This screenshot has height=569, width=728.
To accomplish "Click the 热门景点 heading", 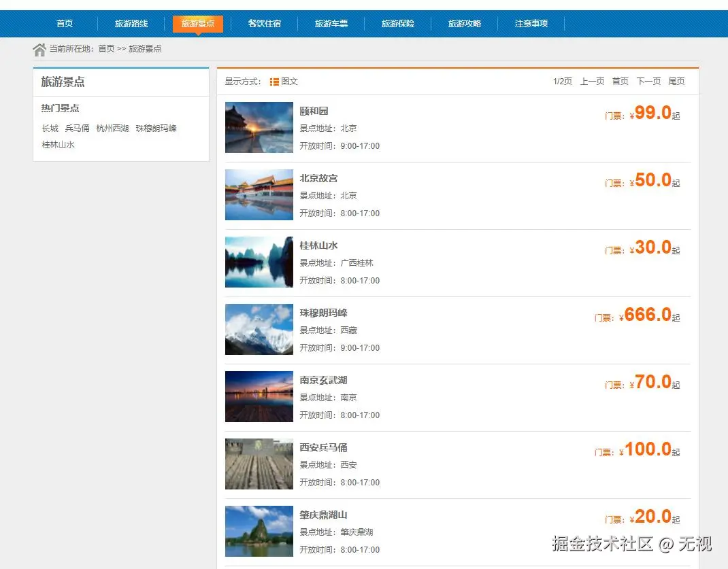I will coord(61,108).
